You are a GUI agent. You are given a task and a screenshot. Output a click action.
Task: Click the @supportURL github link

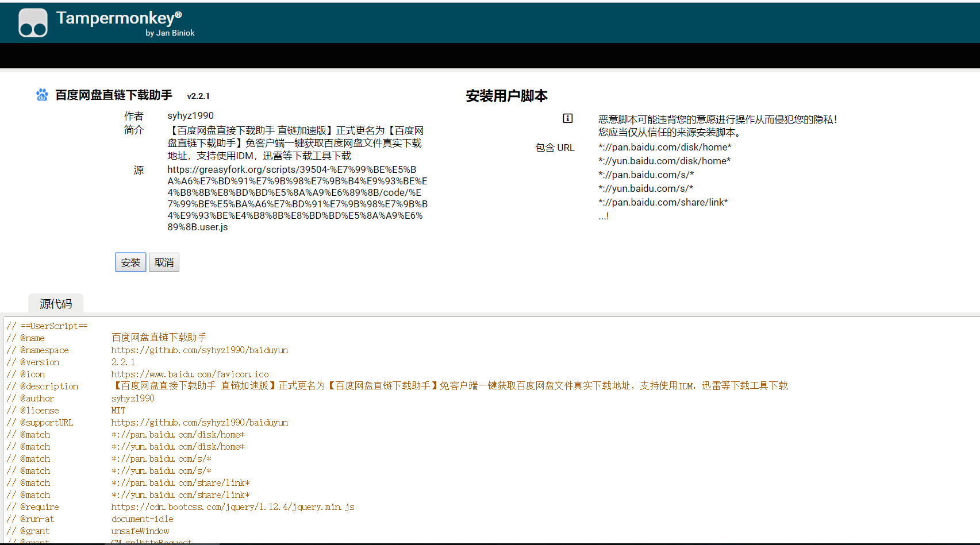pyautogui.click(x=199, y=422)
